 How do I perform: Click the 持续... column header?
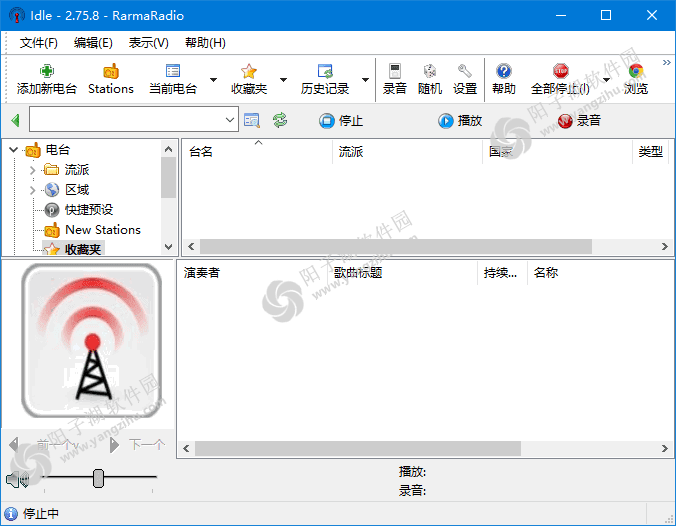coord(502,272)
